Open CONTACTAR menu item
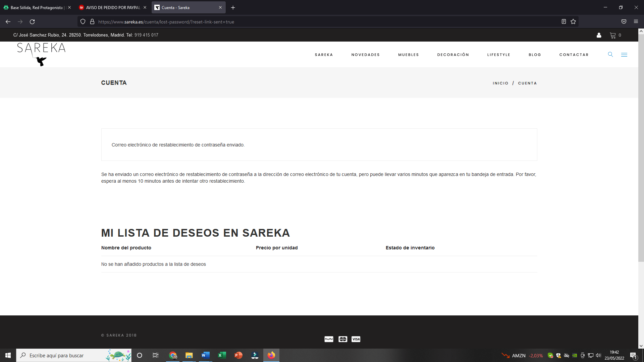 coord(574,55)
